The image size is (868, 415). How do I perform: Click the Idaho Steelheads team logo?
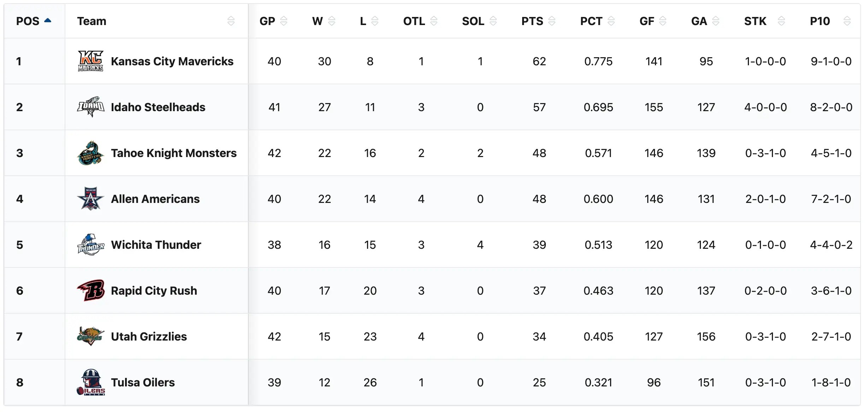point(90,107)
